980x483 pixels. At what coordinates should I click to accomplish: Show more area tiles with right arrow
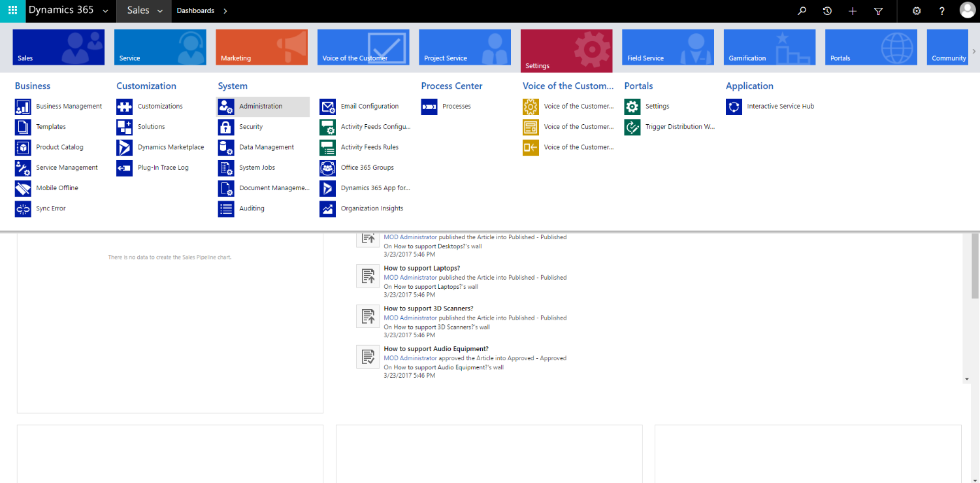[974, 50]
